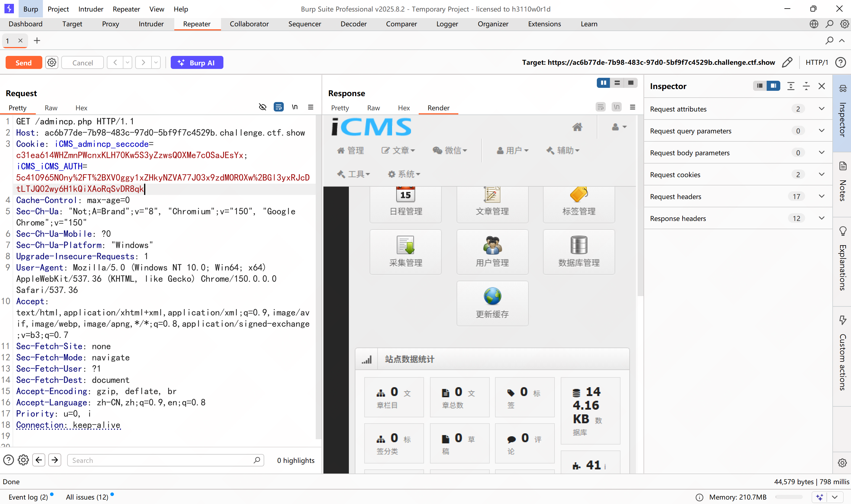Open Repeater help question mark icon
The height and width of the screenshot is (504, 851).
click(840, 62)
